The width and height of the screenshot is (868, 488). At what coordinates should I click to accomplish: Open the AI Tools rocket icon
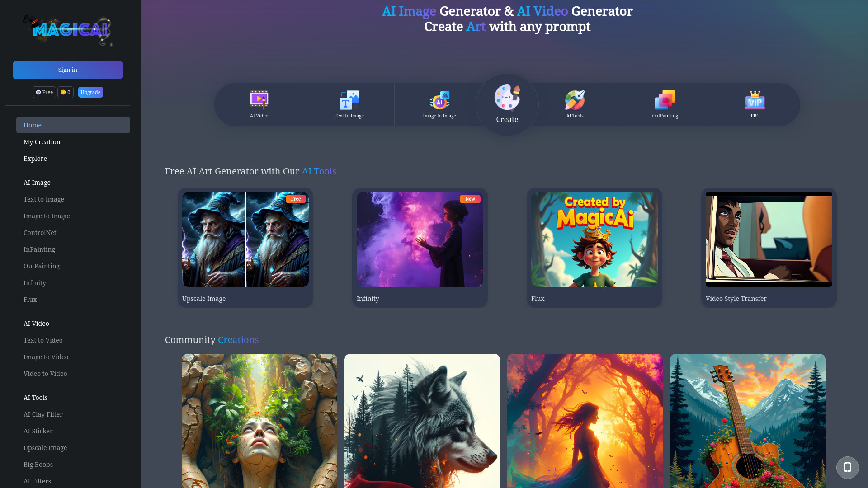tap(575, 100)
